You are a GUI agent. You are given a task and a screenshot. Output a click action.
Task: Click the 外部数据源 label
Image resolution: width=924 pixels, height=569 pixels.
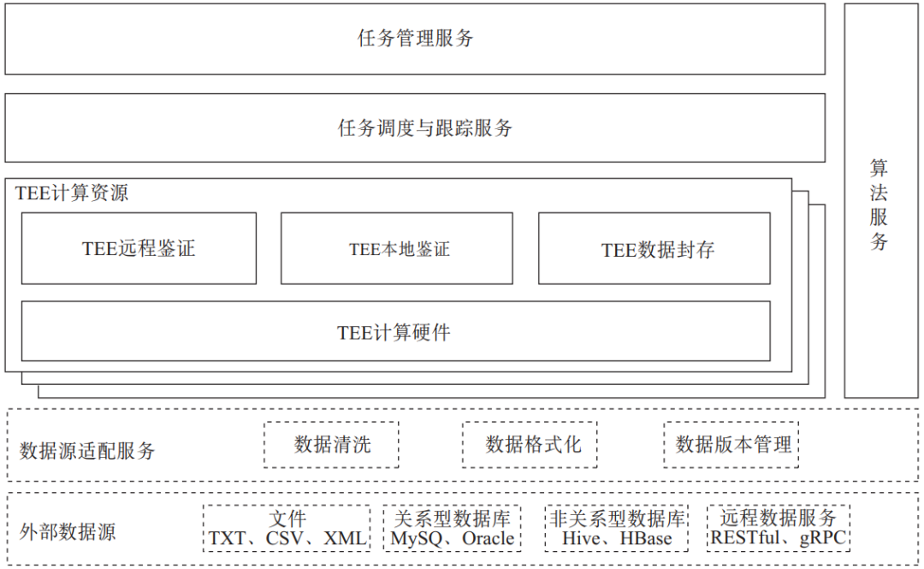pos(67,531)
